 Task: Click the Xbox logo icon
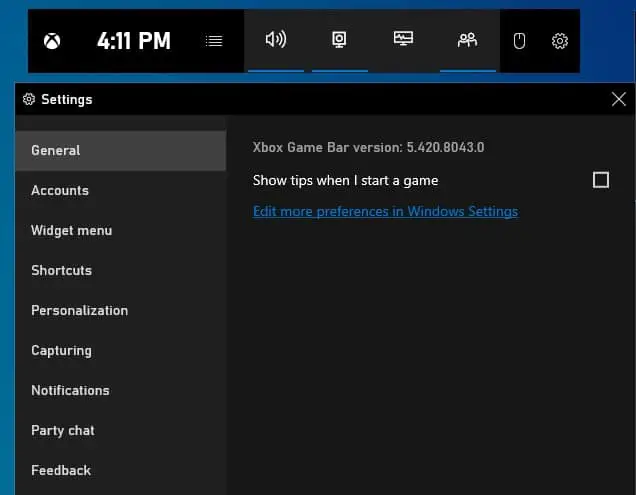click(52, 41)
